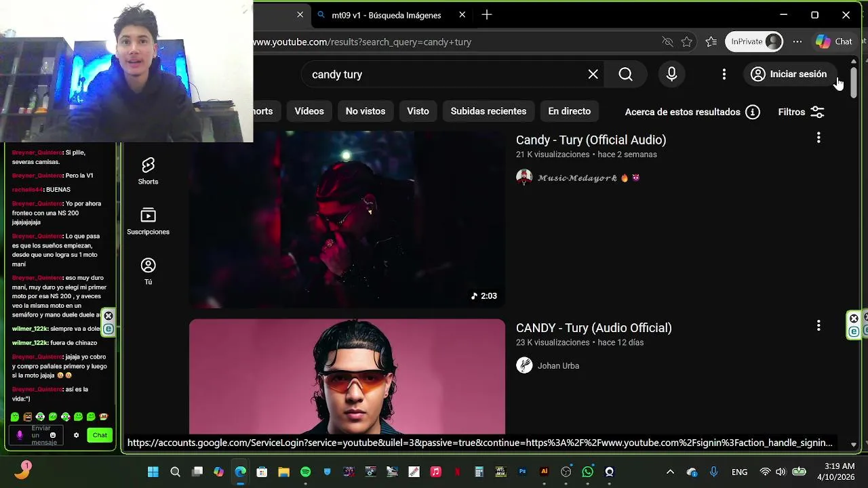Image resolution: width=868 pixels, height=488 pixels.
Task: Click the Music Medayork channel avatar
Action: (x=524, y=178)
